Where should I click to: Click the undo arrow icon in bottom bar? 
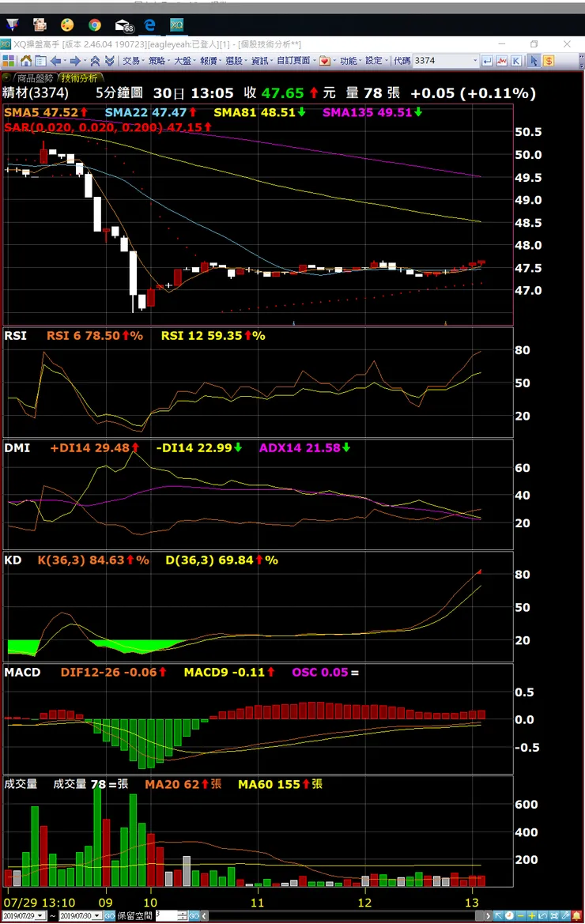click(543, 916)
